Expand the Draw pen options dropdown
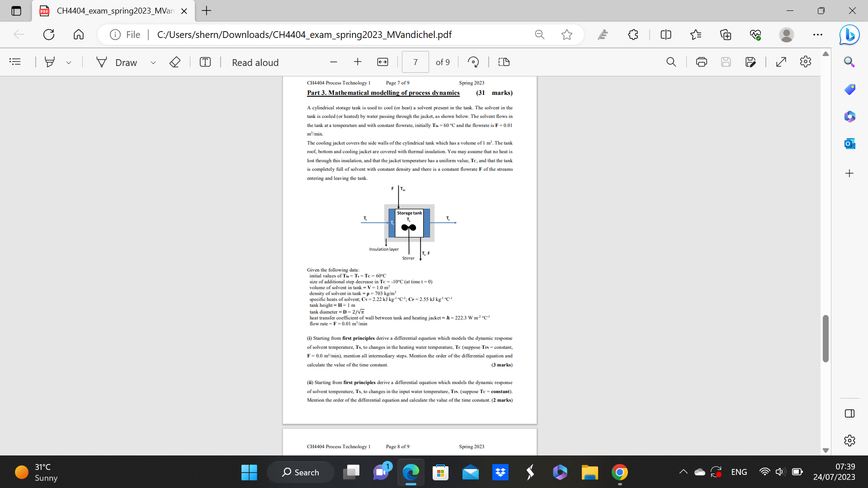Viewport: 868px width, 488px height. pos(153,62)
